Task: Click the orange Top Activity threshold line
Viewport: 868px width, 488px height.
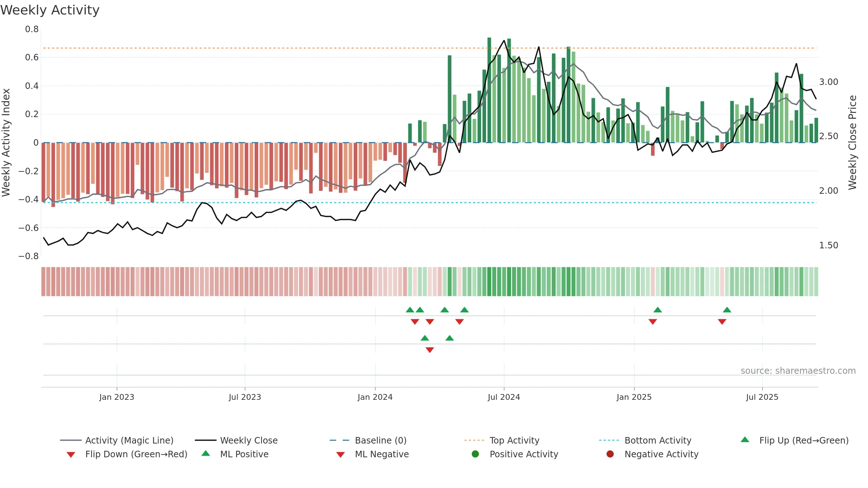Action: click(429, 48)
